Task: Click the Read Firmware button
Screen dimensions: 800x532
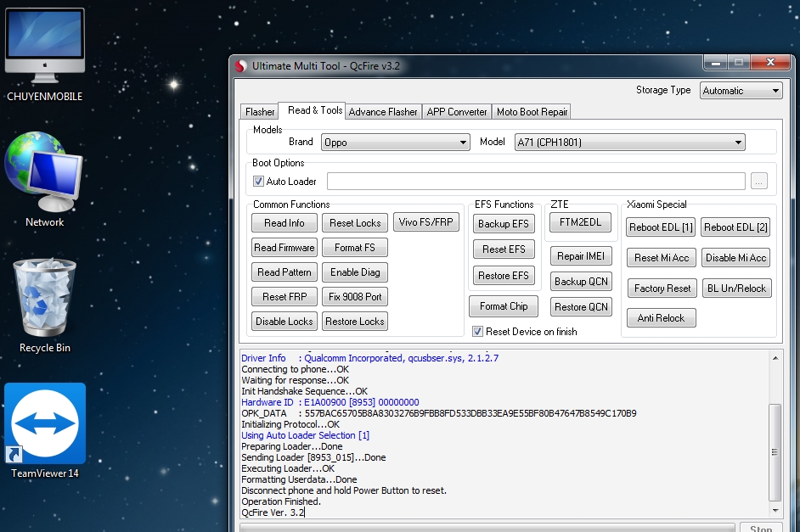Action: coord(285,247)
